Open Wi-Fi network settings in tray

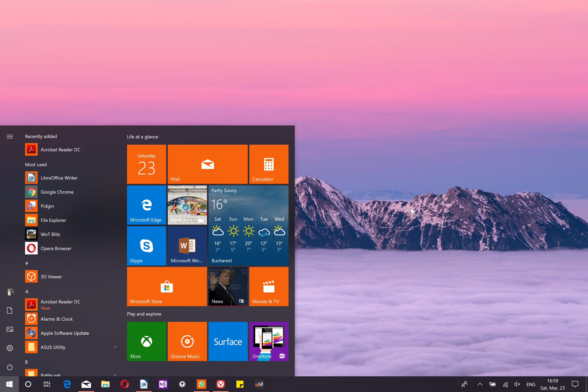click(x=505, y=384)
